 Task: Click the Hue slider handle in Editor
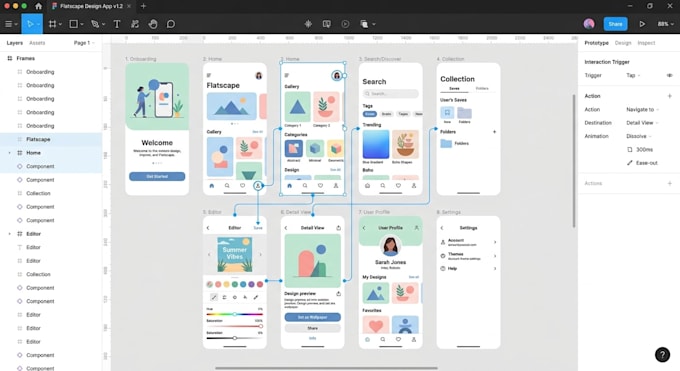(235, 314)
